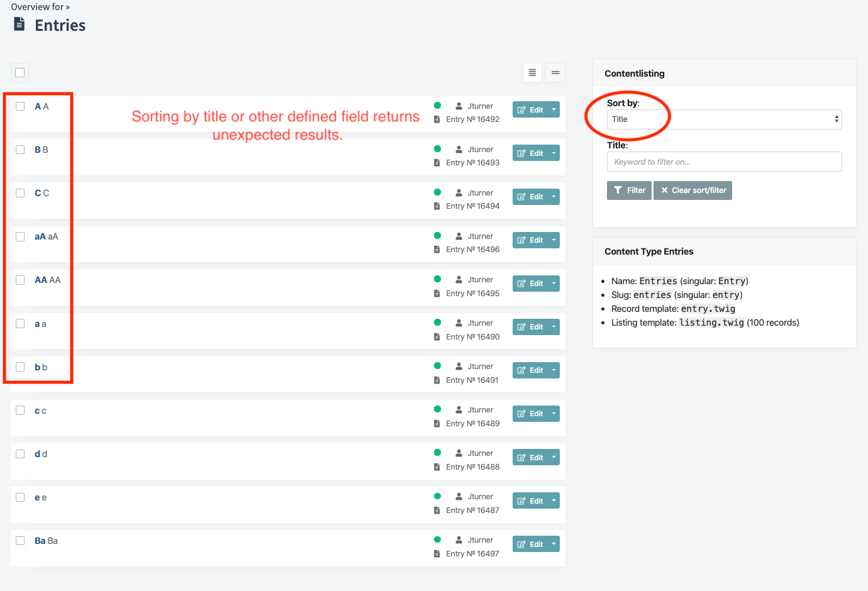Open the Sort by dropdown showing Title

(723, 119)
